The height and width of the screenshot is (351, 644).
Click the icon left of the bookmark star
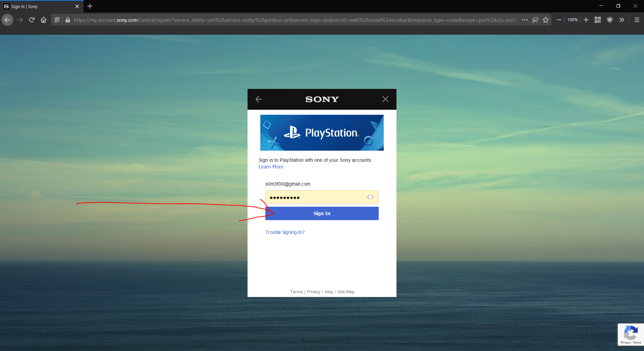(535, 20)
